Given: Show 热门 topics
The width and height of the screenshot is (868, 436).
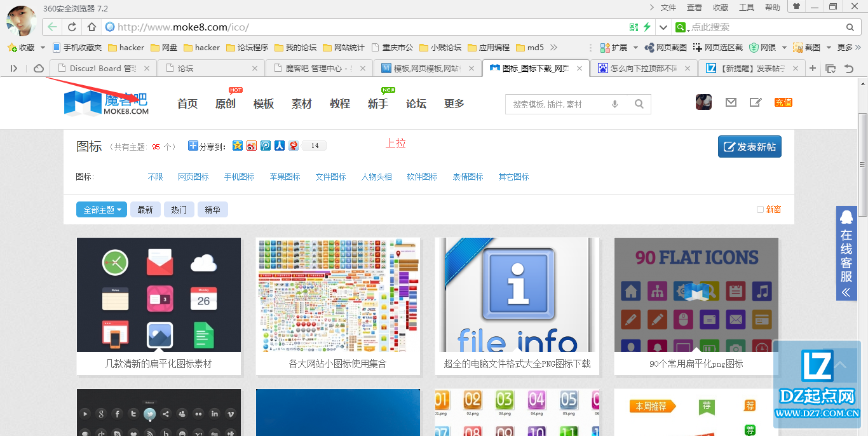Looking at the screenshot, I should tap(179, 210).
